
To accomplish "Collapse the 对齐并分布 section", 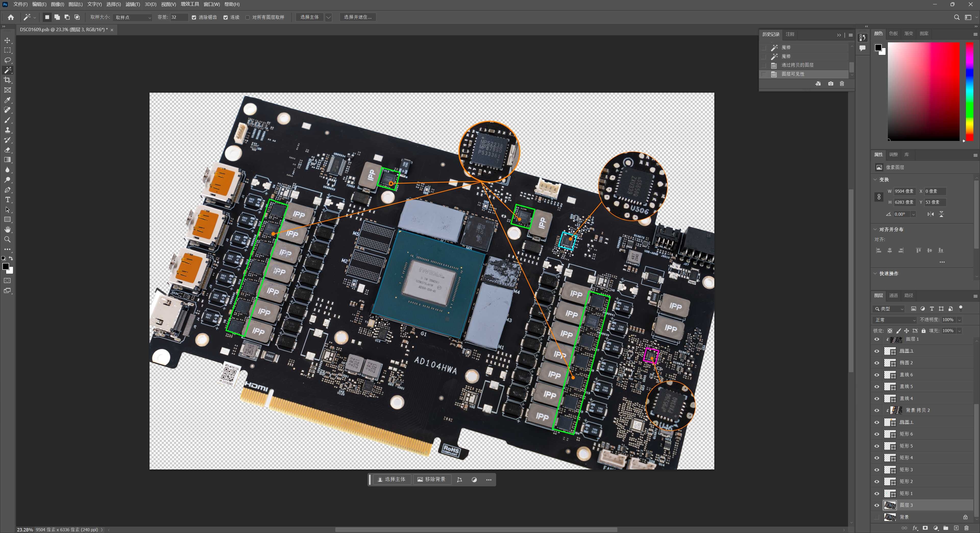I will pyautogui.click(x=875, y=229).
